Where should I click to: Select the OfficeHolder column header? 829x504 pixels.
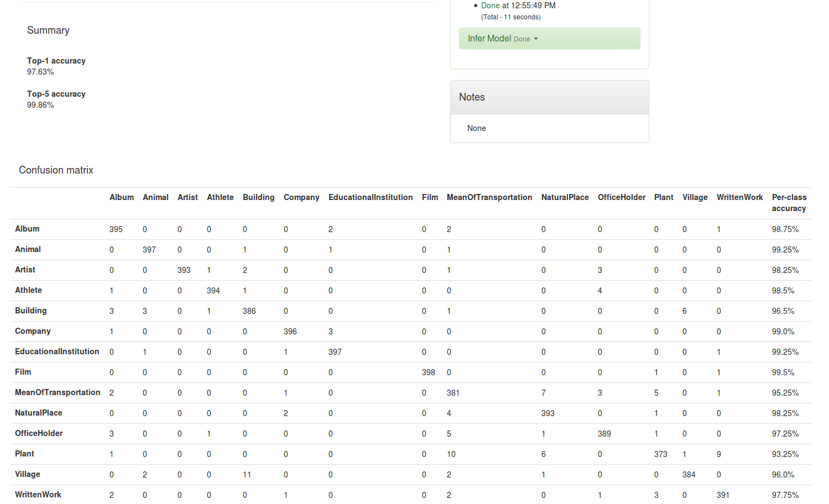coord(622,197)
